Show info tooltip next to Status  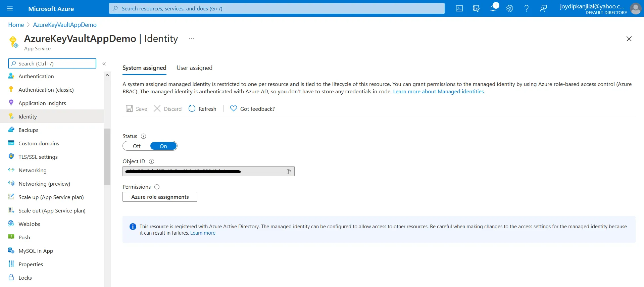(x=143, y=136)
